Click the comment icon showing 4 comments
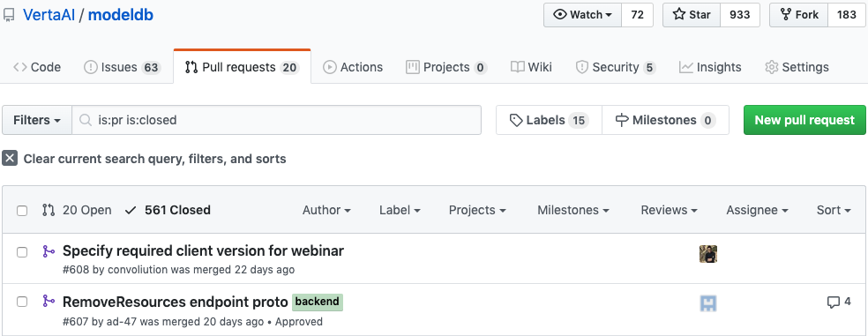 pos(833,302)
